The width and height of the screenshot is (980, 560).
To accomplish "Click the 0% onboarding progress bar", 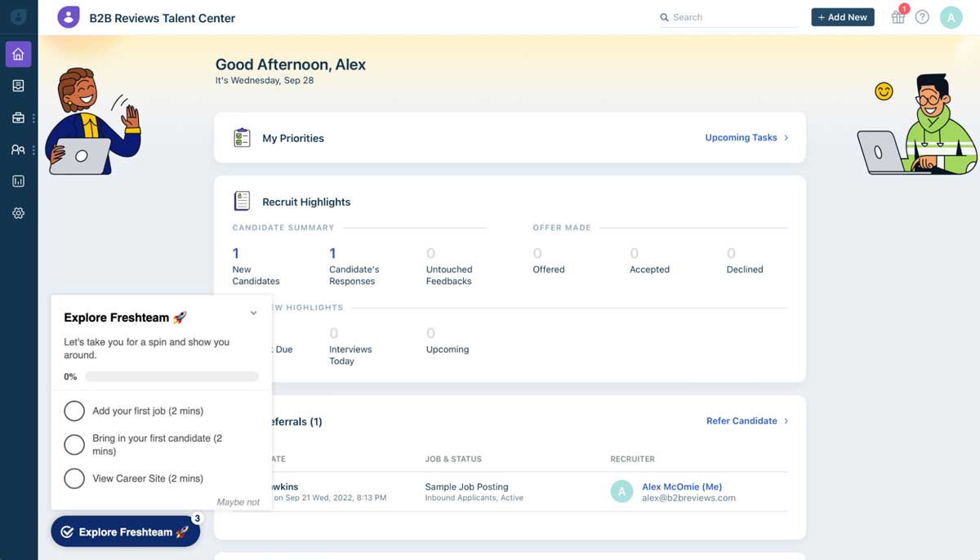I will coord(171,376).
